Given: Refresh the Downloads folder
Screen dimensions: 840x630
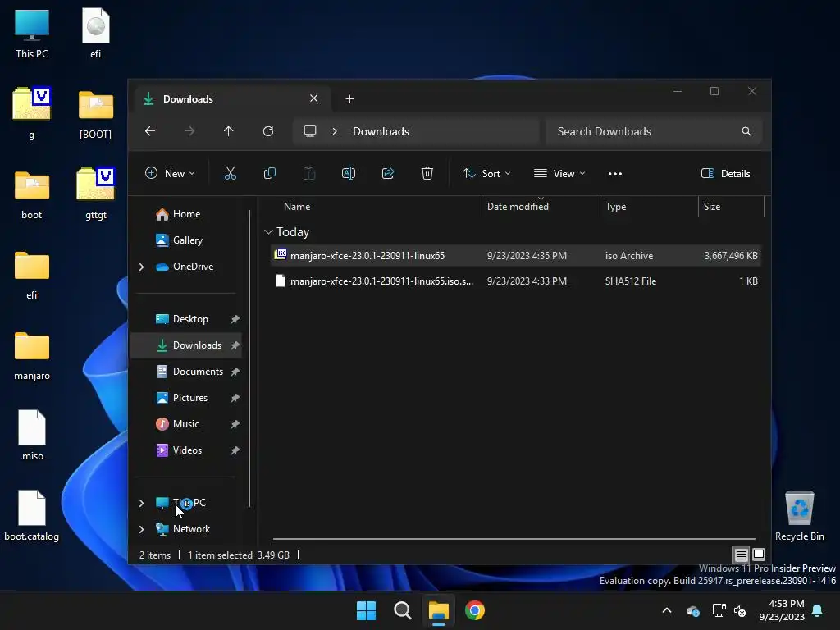Looking at the screenshot, I should coord(268,131).
